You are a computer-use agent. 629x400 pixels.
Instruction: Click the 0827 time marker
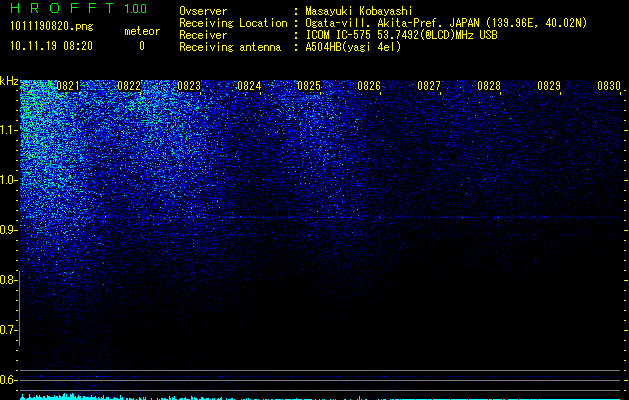coord(429,86)
